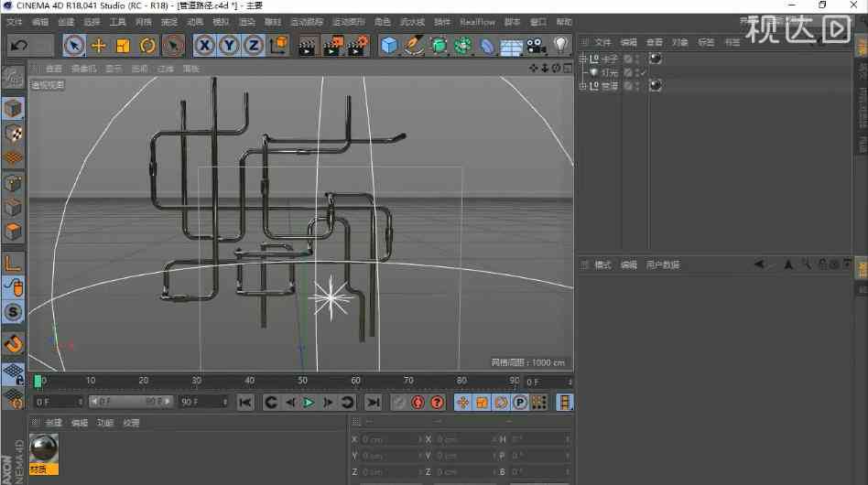Select polygons mode orange cube icon
Image resolution: width=868 pixels, height=485 pixels.
point(14,232)
